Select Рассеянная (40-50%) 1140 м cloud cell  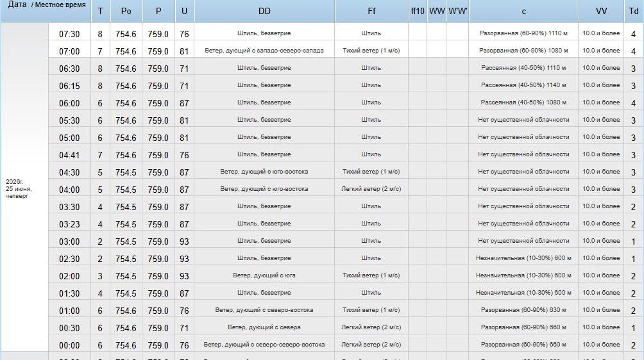[x=523, y=85]
